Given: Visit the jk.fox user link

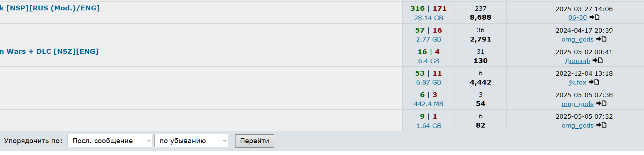Looking at the screenshot, I should (577, 82).
